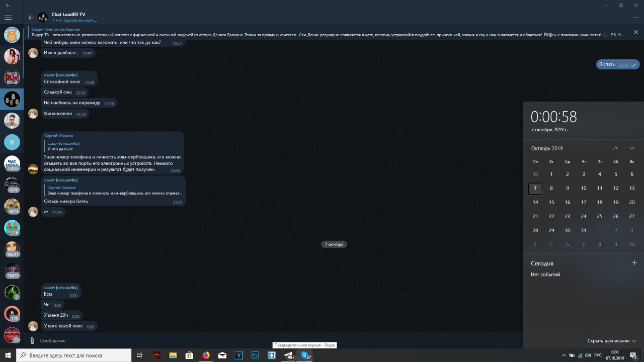Select October 7 highlighted today cell
This screenshot has height=362, width=644.
tap(535, 189)
